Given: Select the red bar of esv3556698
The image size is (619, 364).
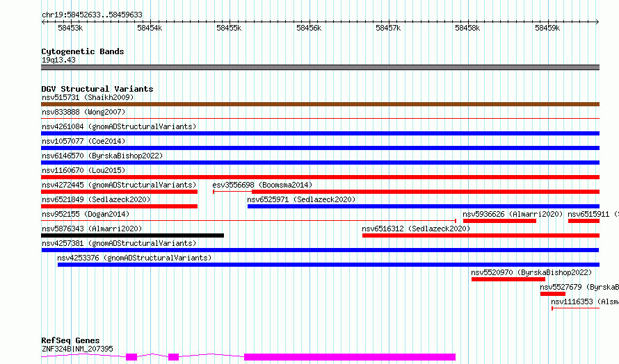Looking at the screenshot, I should (x=426, y=192).
